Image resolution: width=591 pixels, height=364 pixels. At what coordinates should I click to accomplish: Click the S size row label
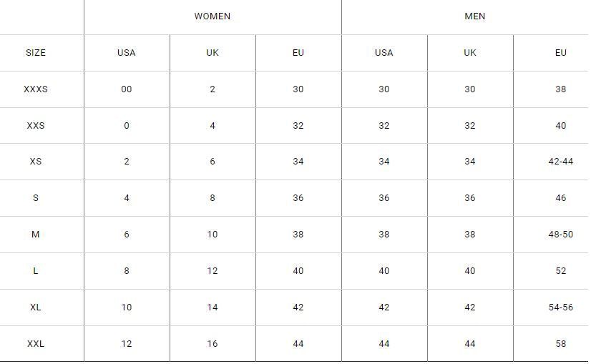point(36,198)
